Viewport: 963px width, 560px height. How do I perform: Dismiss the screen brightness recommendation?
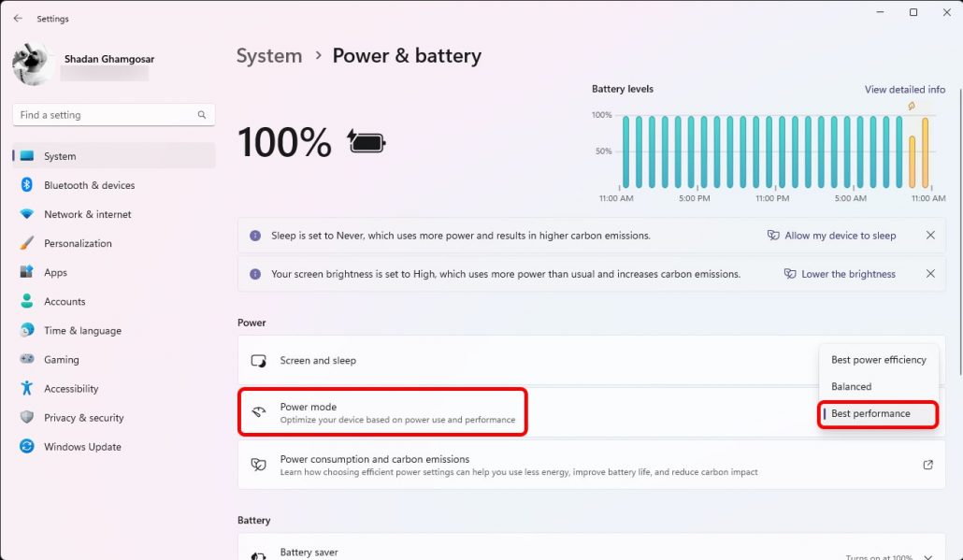tap(930, 274)
